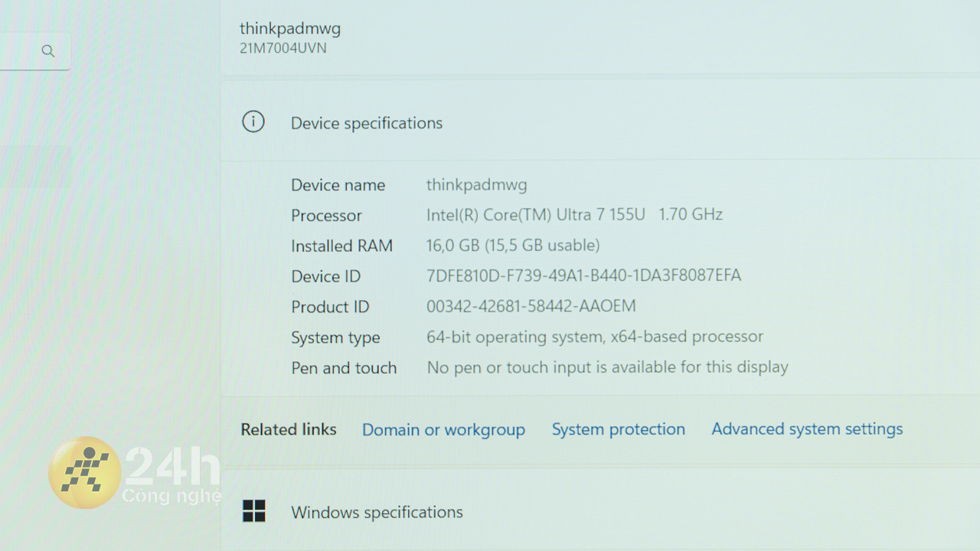Viewport: 980px width, 551px height.
Task: Click the search magnifier icon
Action: point(48,51)
